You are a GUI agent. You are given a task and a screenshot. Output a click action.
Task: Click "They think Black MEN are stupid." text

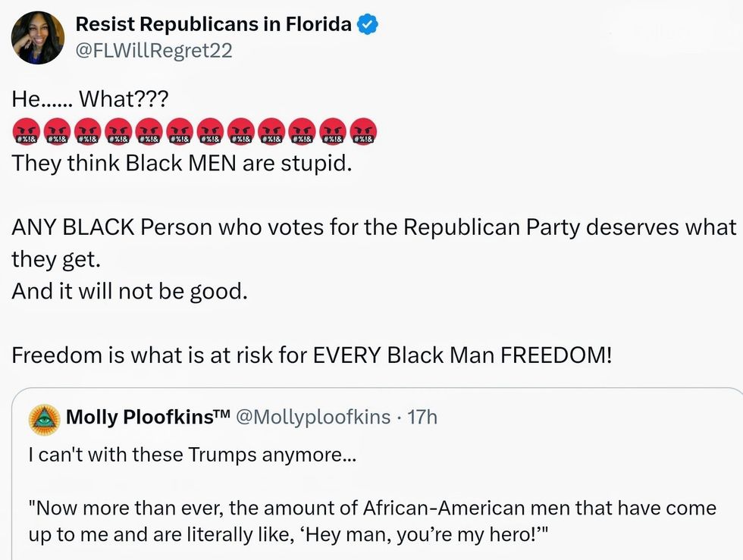(x=182, y=164)
